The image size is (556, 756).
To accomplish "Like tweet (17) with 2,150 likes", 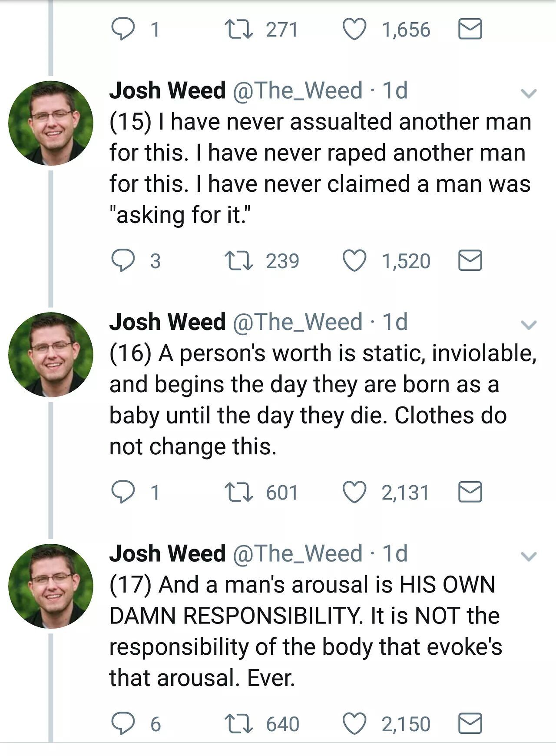I will [354, 724].
